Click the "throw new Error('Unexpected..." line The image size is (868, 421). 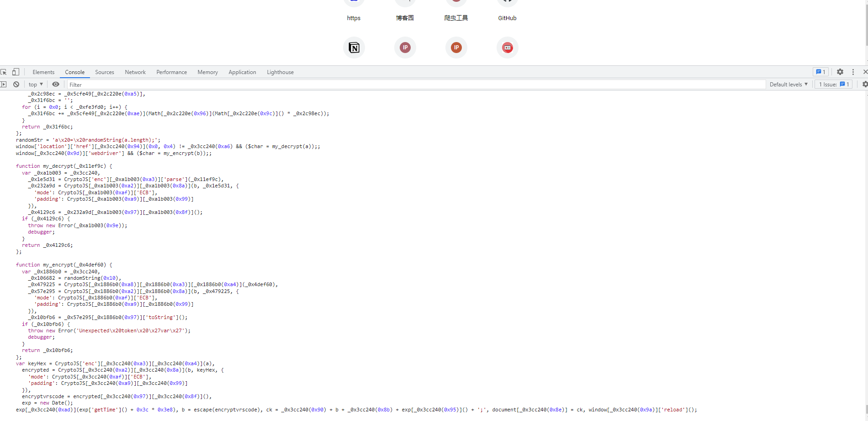pos(109,331)
